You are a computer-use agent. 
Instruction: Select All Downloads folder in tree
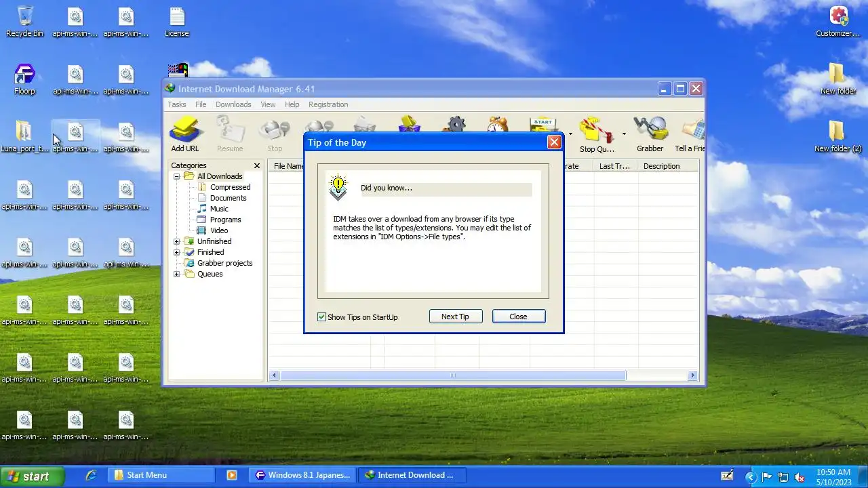pyautogui.click(x=220, y=176)
